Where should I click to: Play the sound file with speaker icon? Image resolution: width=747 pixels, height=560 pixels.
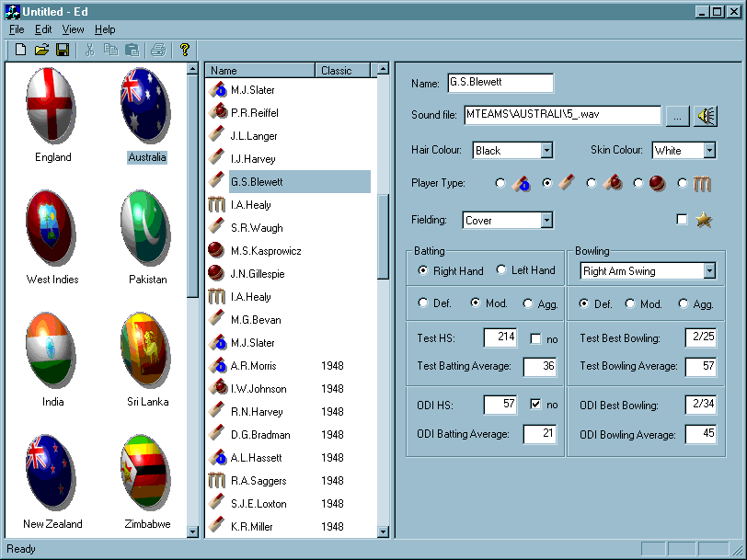[706, 116]
